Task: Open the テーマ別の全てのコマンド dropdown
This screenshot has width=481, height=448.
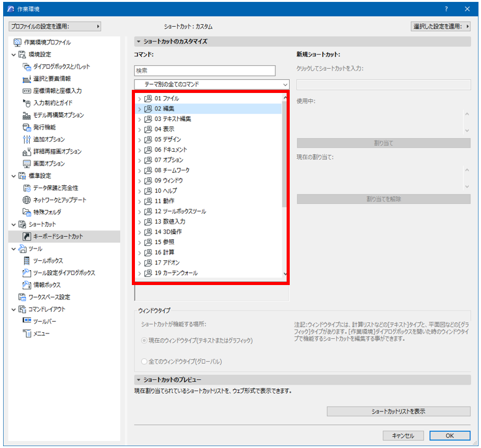Action: [x=212, y=84]
